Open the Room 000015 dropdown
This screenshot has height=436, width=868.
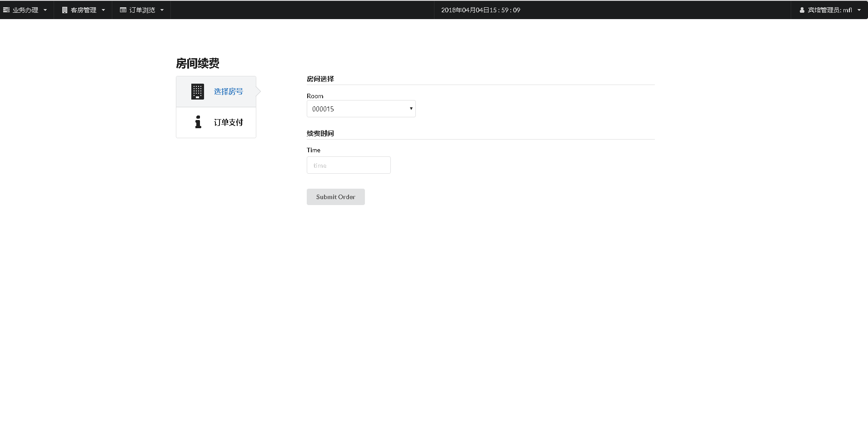coord(361,109)
